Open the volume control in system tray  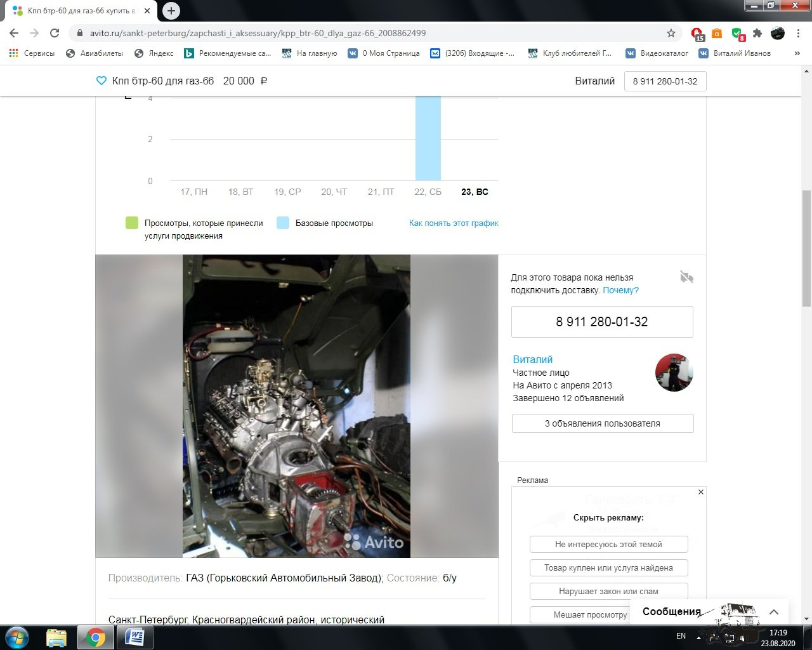coord(744,638)
